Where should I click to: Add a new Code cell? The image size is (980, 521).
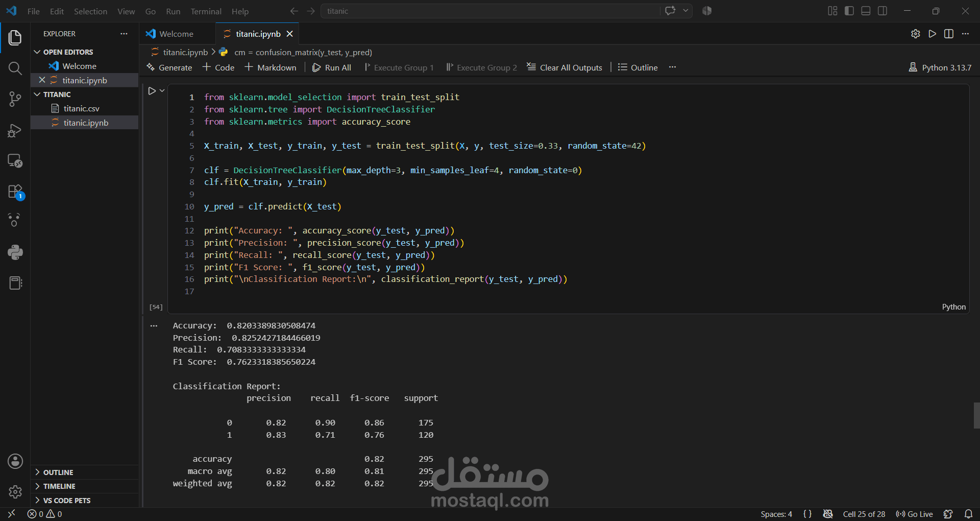(x=218, y=67)
